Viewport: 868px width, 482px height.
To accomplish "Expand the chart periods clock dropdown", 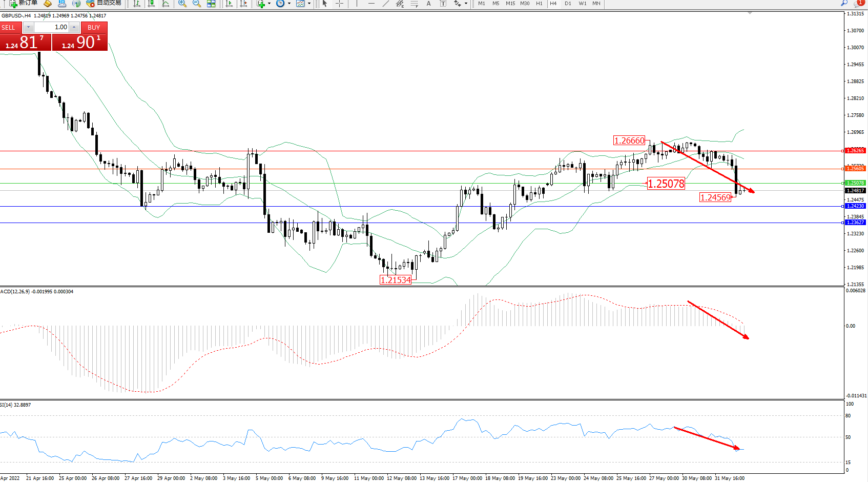I will coord(289,4).
